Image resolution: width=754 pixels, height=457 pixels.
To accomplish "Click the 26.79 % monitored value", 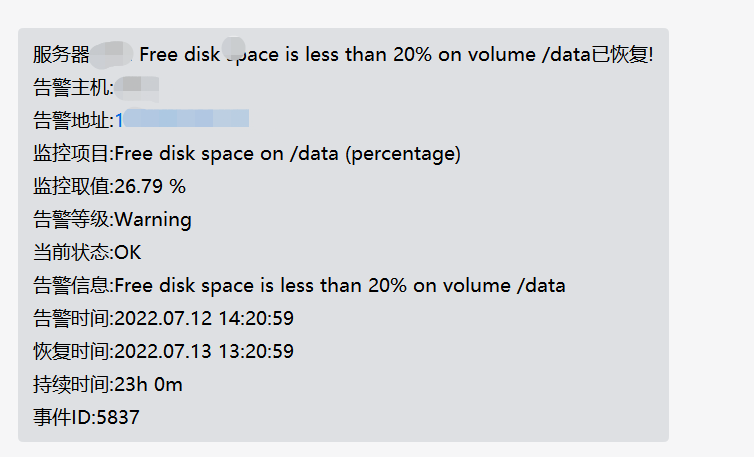I will tap(150, 186).
